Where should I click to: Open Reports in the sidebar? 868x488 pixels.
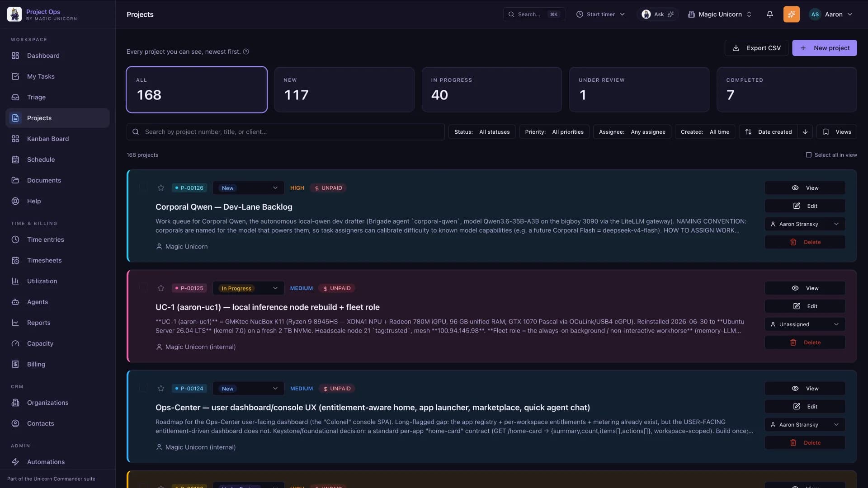(x=57, y=323)
